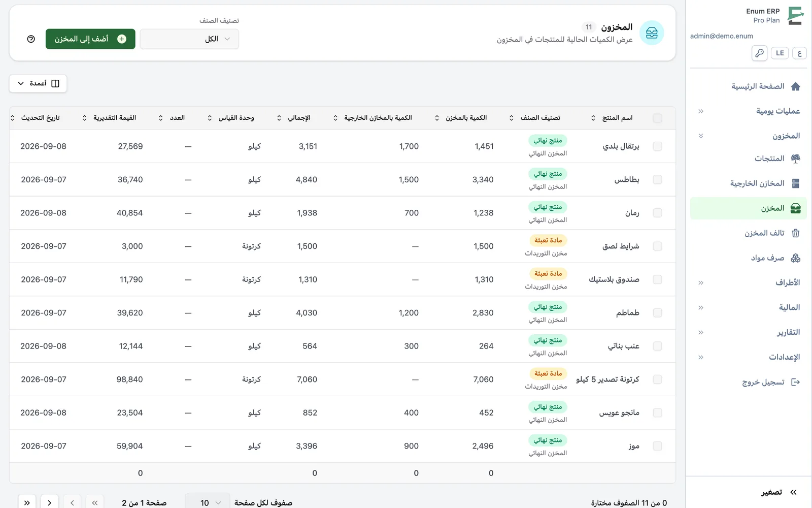Sort by اسم المنتج column arrows
The image size is (812, 508).
[x=593, y=118]
